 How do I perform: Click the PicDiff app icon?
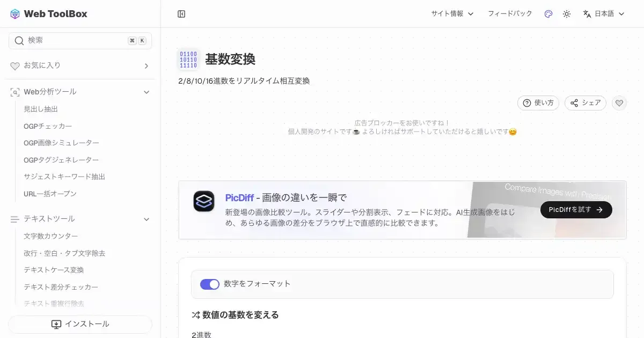pos(204,201)
